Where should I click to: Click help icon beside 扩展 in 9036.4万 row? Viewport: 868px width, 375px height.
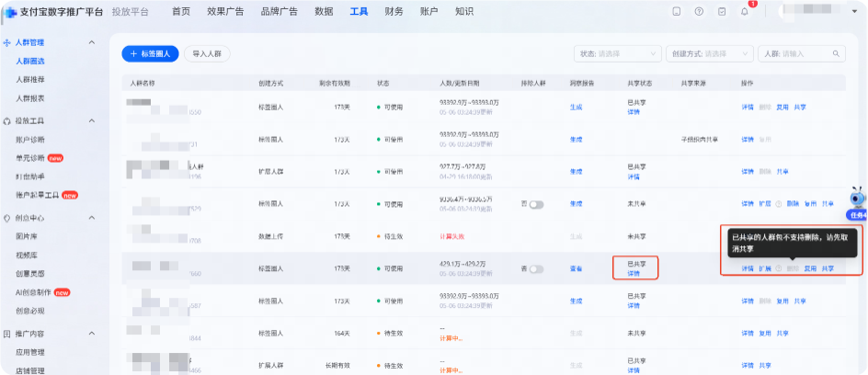click(778, 204)
